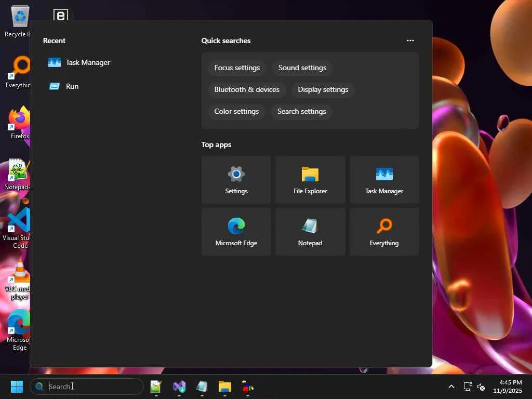Choose Color settings quick search
Viewport: 532px width, 399px height.
tap(236, 111)
